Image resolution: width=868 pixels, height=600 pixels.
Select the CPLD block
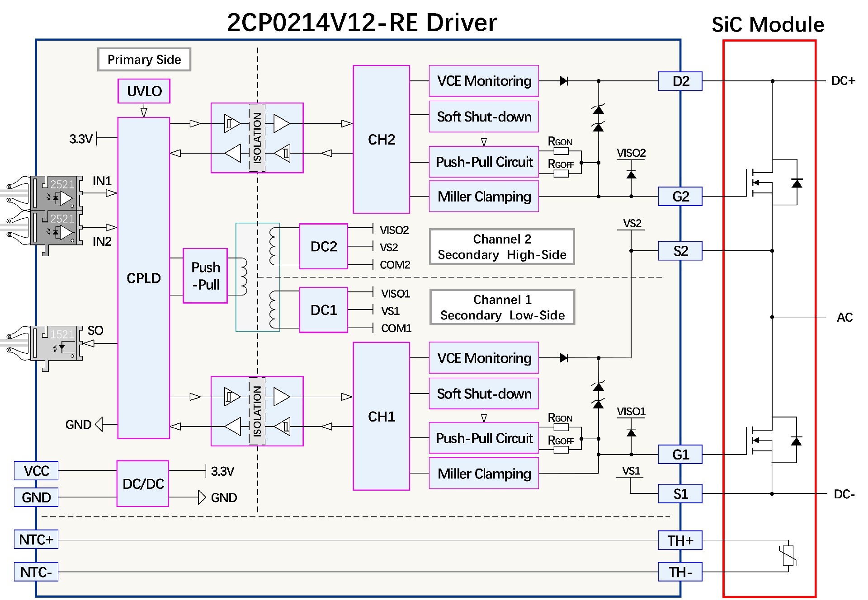pos(144,278)
